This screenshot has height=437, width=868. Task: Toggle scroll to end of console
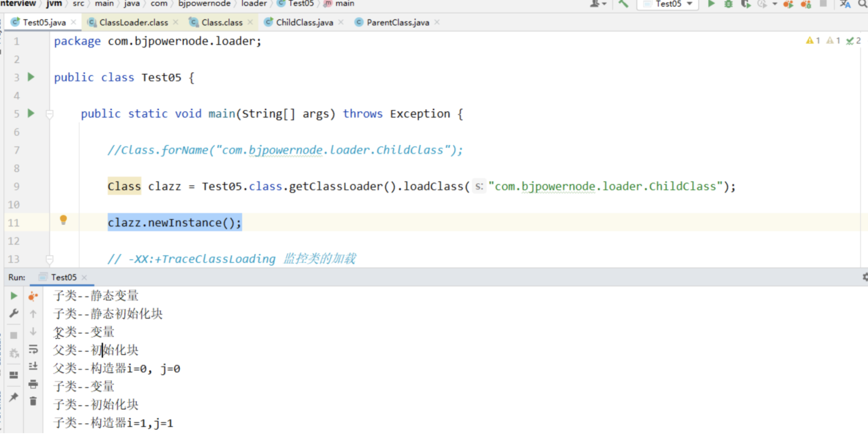click(x=33, y=366)
